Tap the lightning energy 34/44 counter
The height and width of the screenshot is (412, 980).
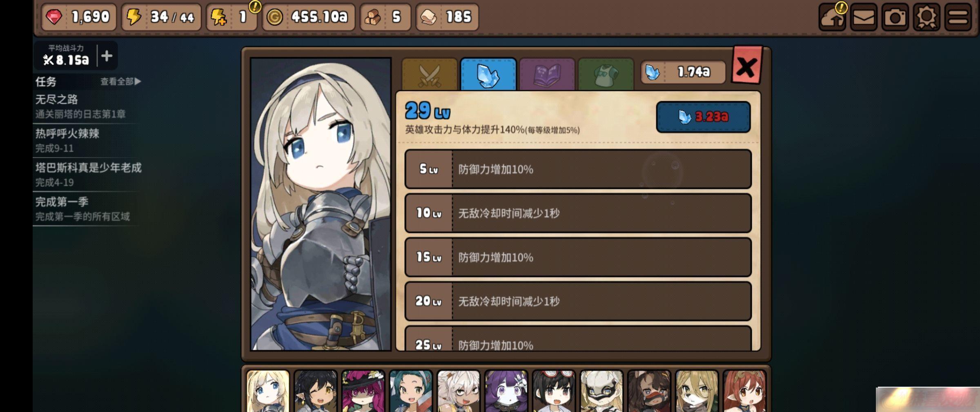(x=161, y=17)
